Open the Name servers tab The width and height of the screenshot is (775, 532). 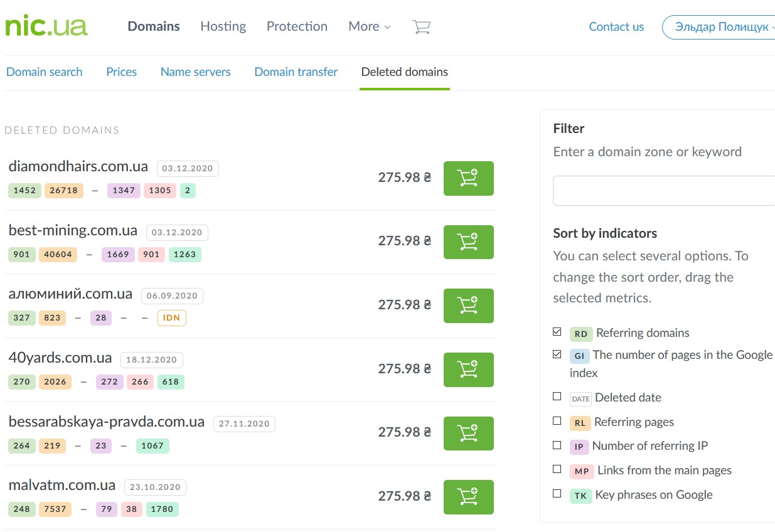point(195,72)
